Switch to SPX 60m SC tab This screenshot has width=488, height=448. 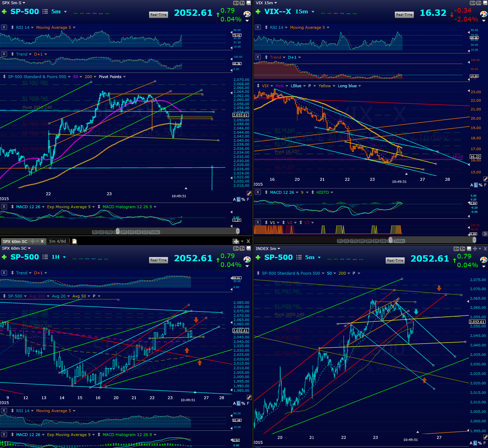point(15,241)
